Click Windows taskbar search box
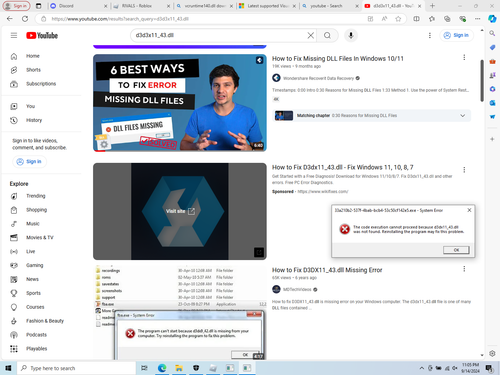The height and width of the screenshot is (375, 500). (x=77, y=368)
